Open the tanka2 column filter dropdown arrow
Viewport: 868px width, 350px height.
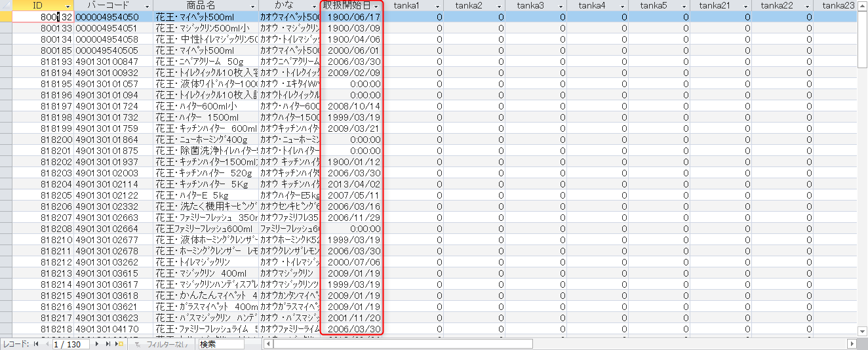[x=500, y=6]
